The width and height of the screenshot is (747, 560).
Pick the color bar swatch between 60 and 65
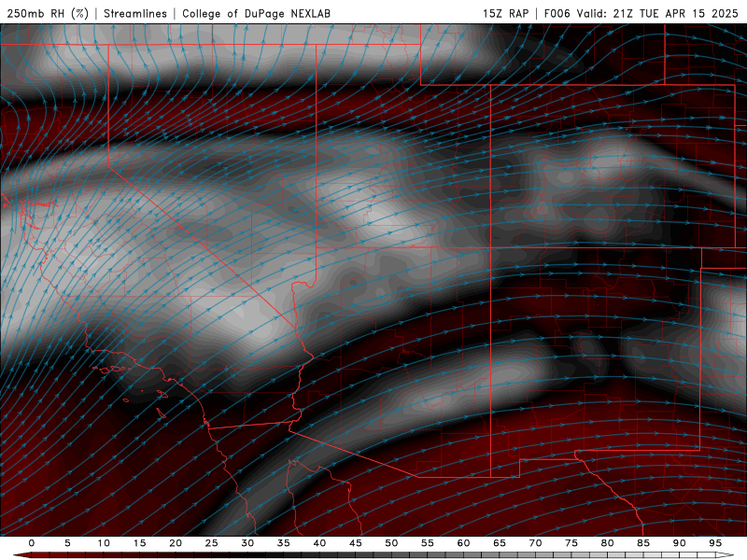coord(481,555)
